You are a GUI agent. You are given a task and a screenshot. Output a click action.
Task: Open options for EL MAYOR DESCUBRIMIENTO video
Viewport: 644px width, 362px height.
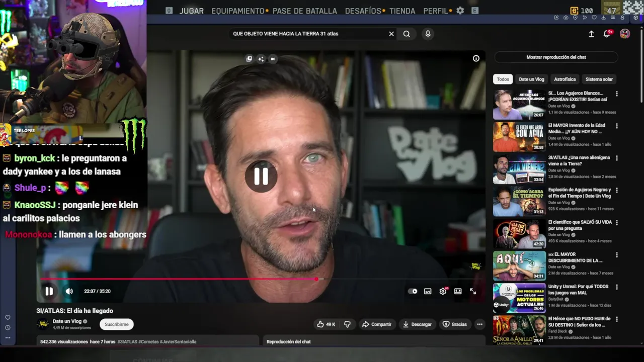tap(617, 255)
